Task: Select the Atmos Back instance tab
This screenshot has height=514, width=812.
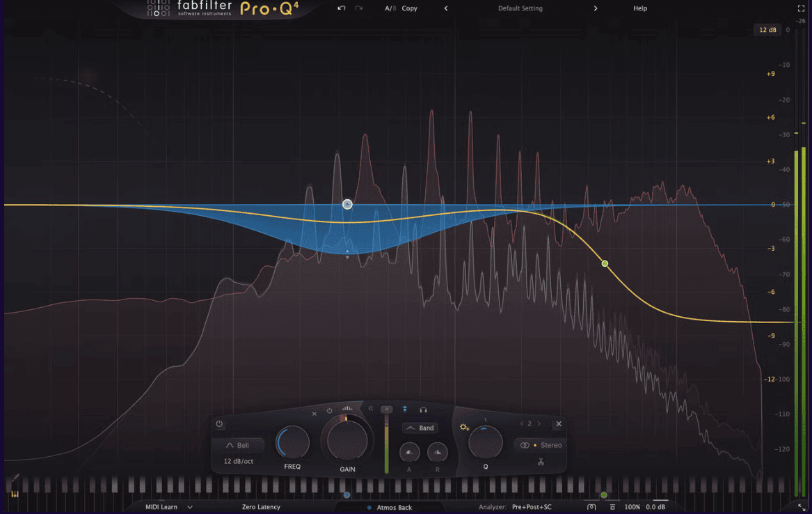Action: [x=390, y=507]
